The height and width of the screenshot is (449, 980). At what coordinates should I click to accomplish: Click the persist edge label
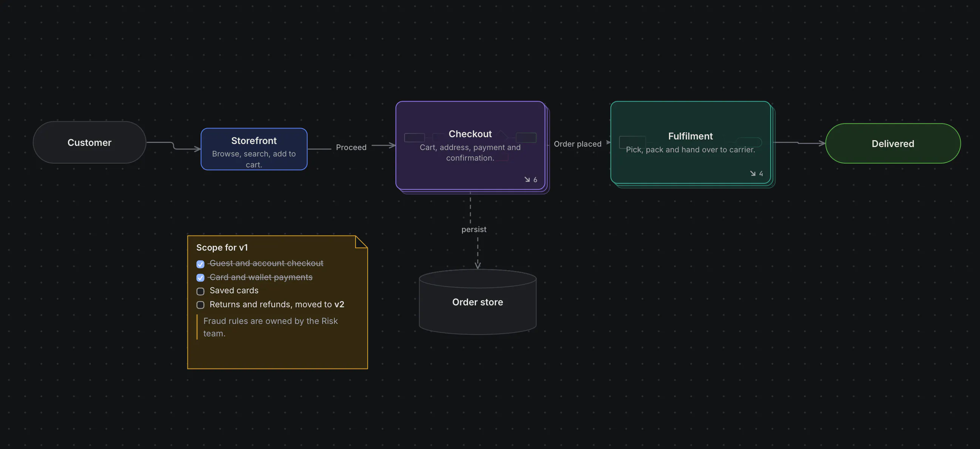pos(474,229)
